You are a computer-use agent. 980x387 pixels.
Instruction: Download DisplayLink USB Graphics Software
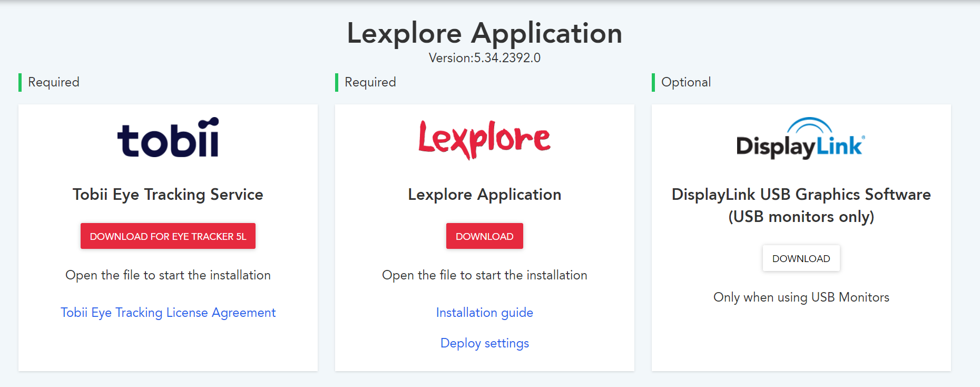(x=801, y=258)
